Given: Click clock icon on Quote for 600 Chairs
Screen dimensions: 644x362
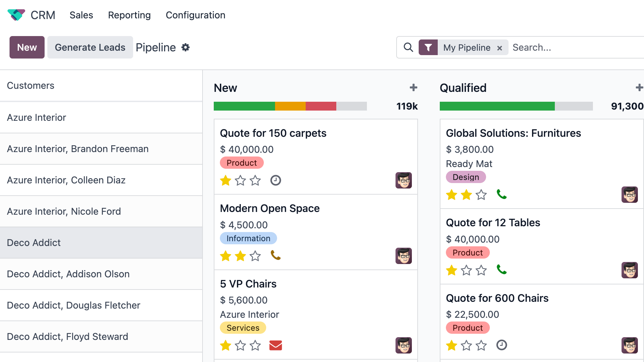Looking at the screenshot, I should pyautogui.click(x=501, y=345).
